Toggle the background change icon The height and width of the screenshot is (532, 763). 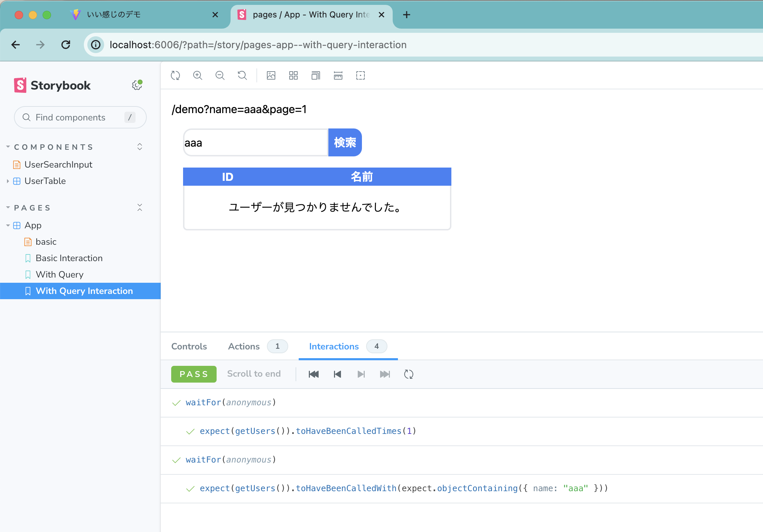tap(271, 75)
